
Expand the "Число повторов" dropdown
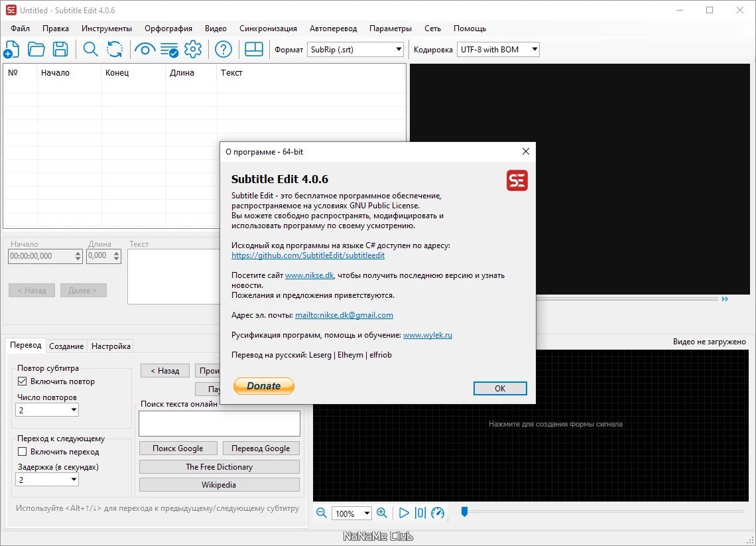(47, 410)
